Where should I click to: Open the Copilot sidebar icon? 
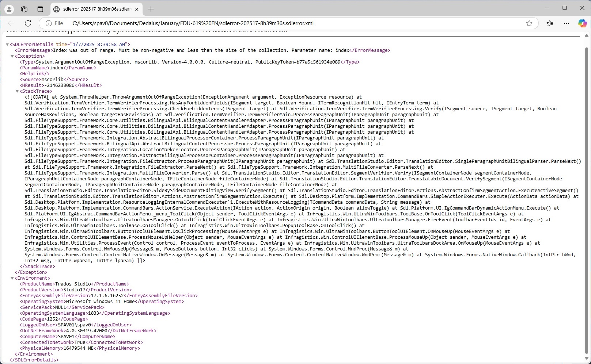pyautogui.click(x=582, y=23)
